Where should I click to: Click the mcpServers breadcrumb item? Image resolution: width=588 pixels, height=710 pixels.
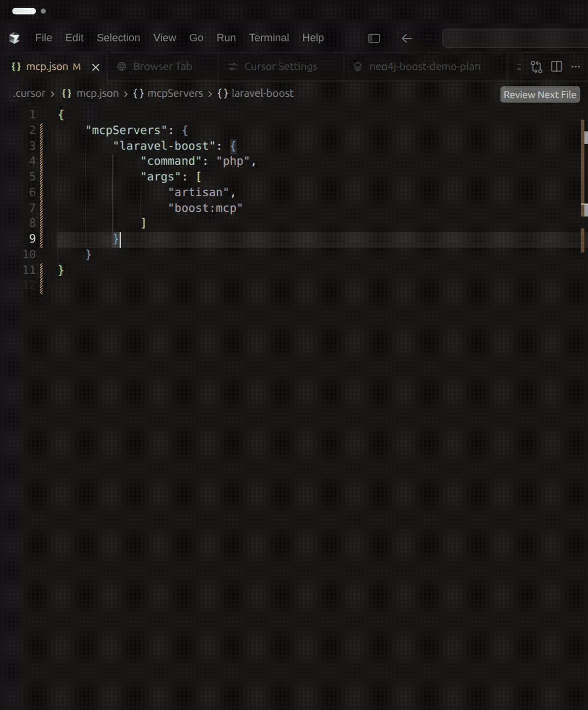(175, 93)
